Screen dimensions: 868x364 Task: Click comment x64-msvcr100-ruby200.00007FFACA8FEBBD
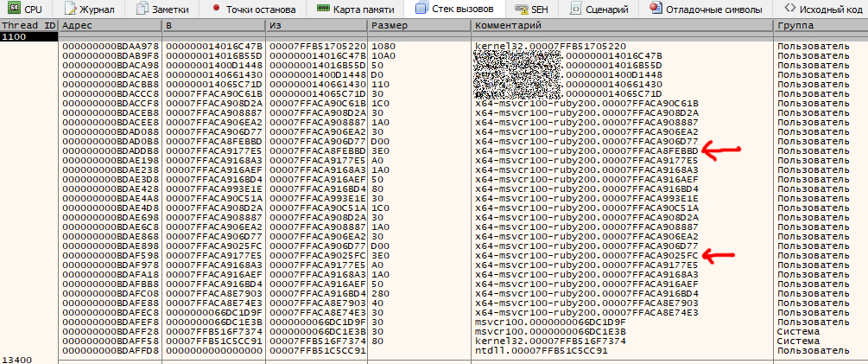(586, 150)
